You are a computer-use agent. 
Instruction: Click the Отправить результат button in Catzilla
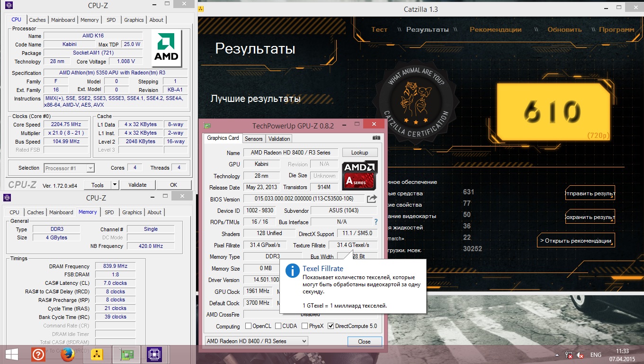(x=590, y=193)
